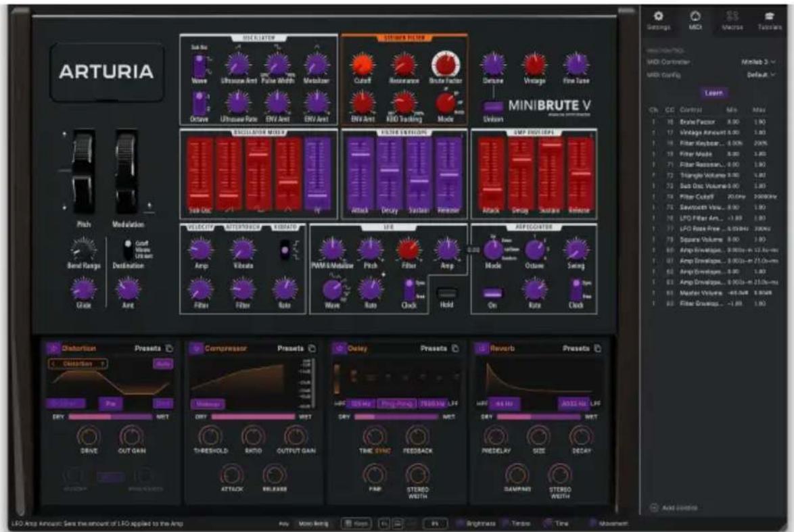Open the Reverb Presets menu
The width and height of the screenshot is (794, 532).
[576, 348]
